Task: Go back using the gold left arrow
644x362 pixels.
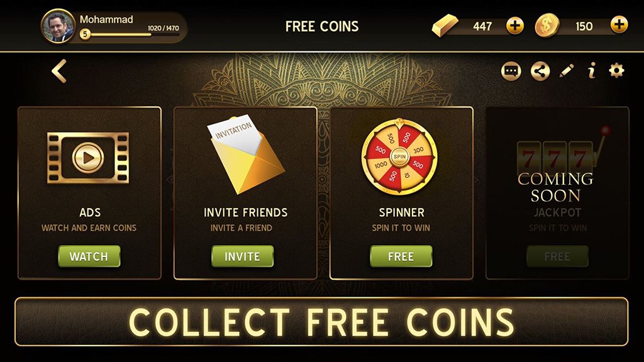Action: click(x=59, y=71)
